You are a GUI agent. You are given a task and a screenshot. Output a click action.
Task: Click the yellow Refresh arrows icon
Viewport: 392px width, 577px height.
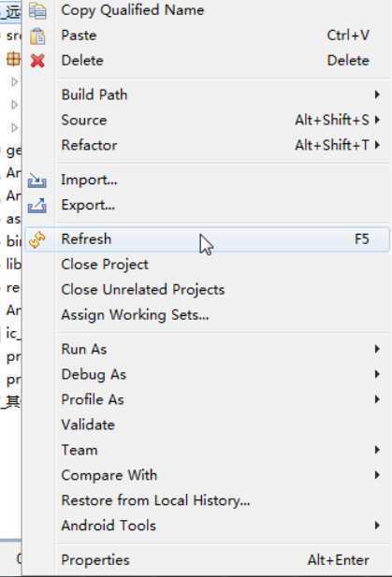pos(37,240)
